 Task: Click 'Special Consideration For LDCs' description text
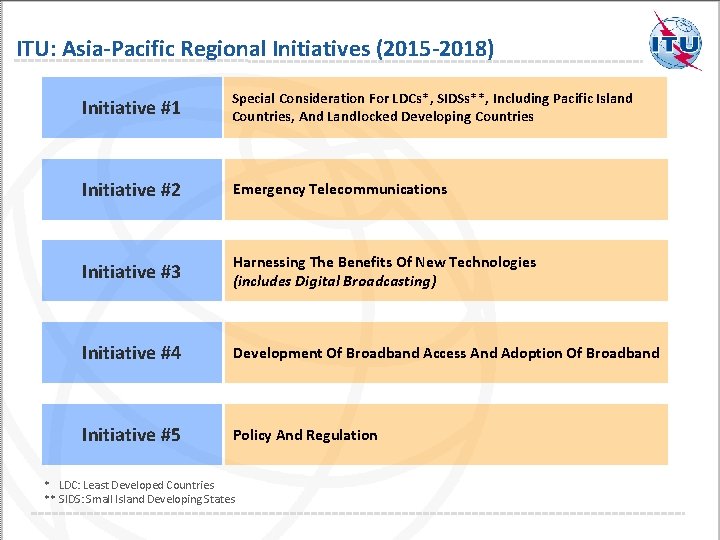point(432,107)
